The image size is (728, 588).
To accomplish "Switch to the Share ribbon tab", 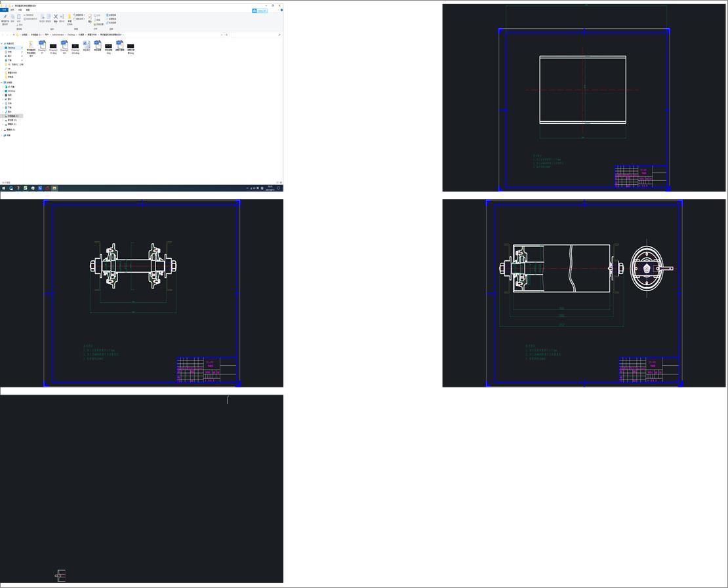I will click(20, 10).
